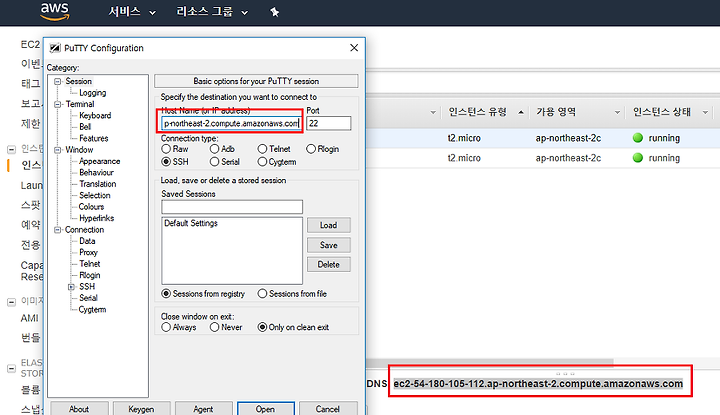Open AMI link in AWS sidebar
Image resolution: width=720 pixels, height=415 pixels.
click(30, 318)
